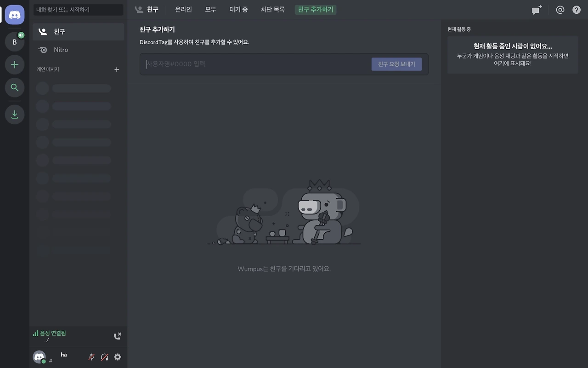Open help via question mark icon
588x368 pixels.
click(x=577, y=10)
